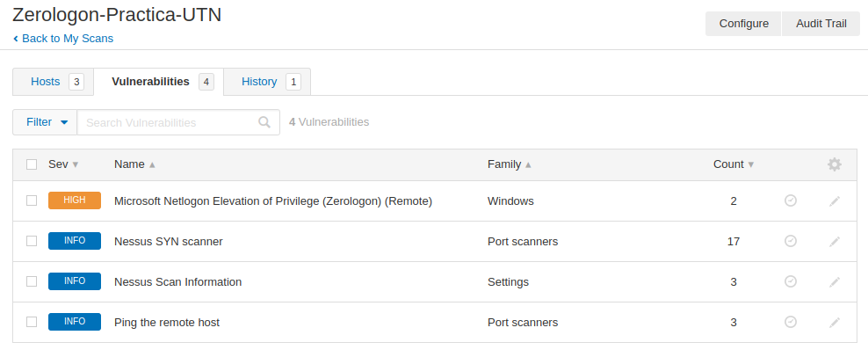Toggle the select-all checkbox in table header
Image resolution: width=868 pixels, height=357 pixels.
(32, 164)
